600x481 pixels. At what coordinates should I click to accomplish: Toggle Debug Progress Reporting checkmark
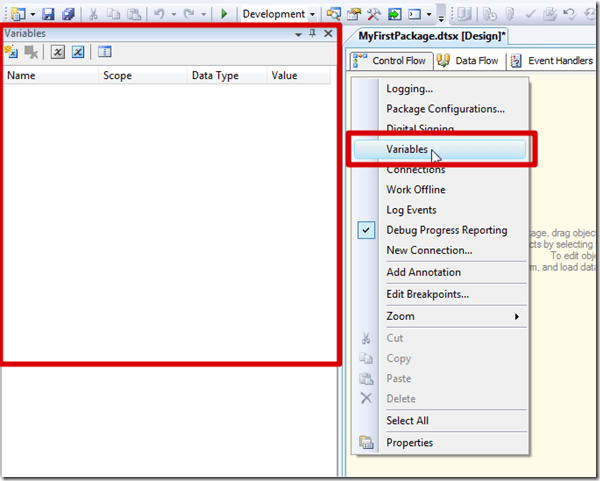pyautogui.click(x=366, y=230)
